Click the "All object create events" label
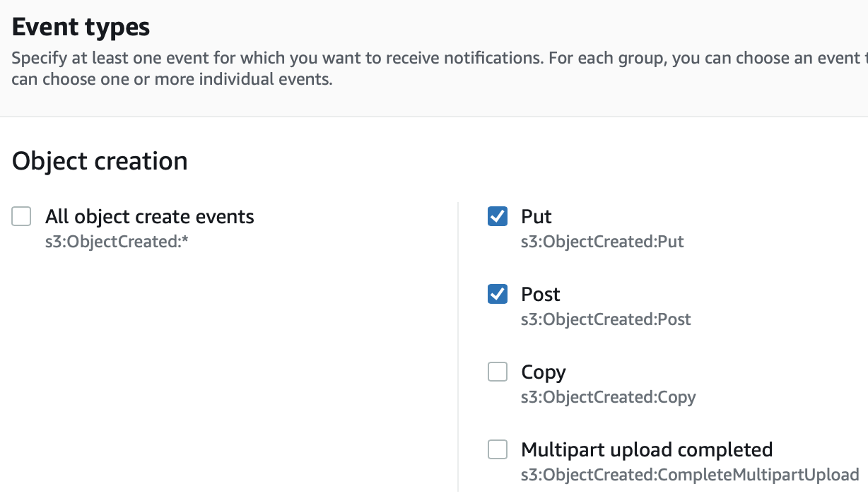 click(149, 216)
